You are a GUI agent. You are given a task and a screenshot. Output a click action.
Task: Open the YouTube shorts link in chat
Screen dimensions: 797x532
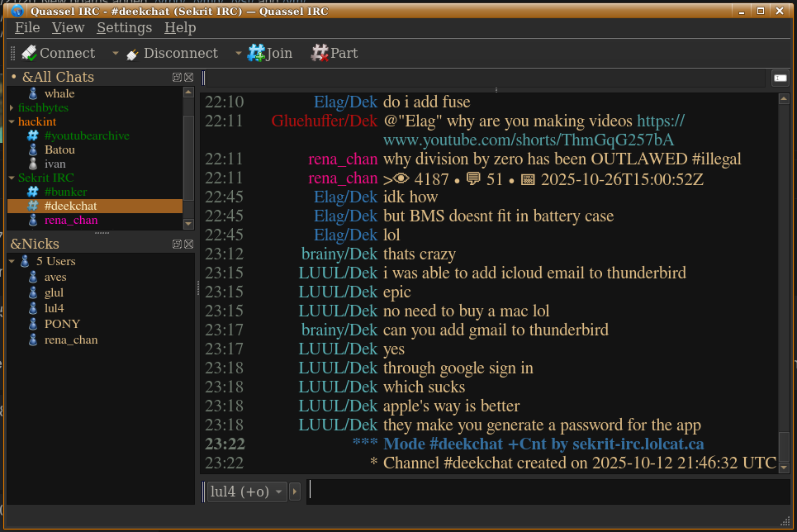[x=528, y=140]
